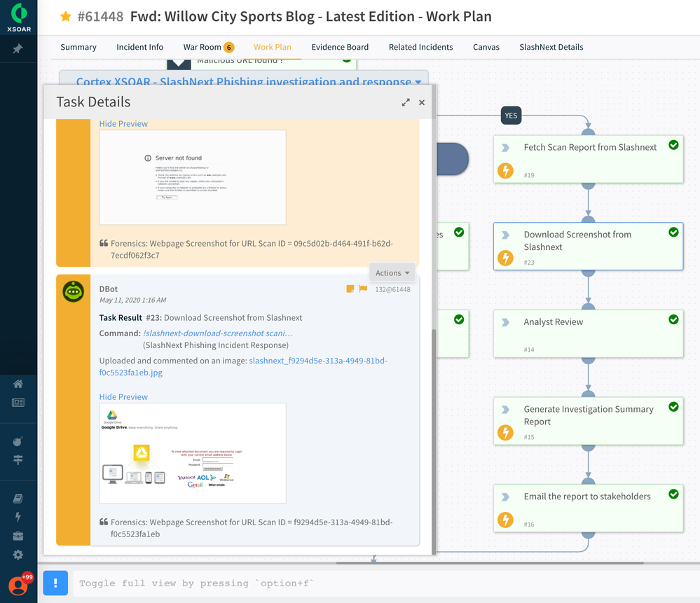This screenshot has width=700, height=603.
Task: Click upper Hide Preview link
Action: (x=123, y=124)
